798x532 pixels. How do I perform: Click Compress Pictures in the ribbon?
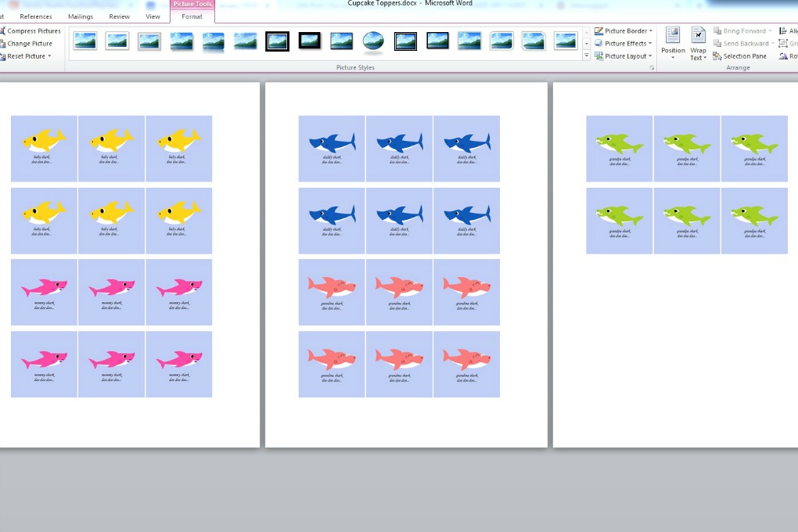(x=30, y=31)
